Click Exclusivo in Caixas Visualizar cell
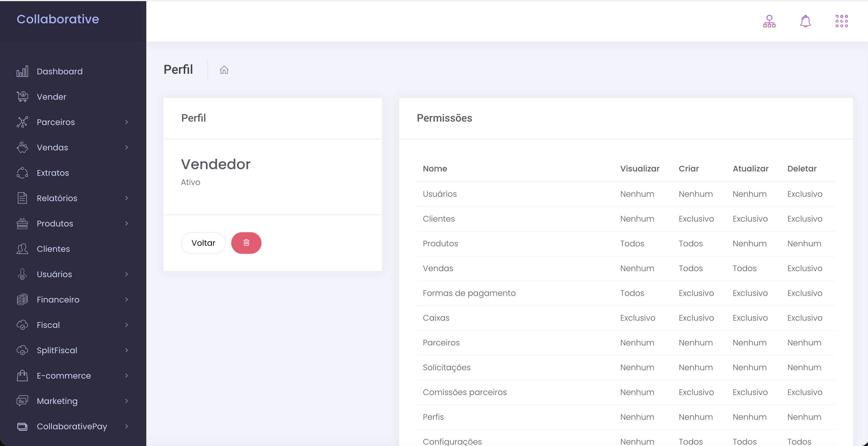 [x=638, y=318]
